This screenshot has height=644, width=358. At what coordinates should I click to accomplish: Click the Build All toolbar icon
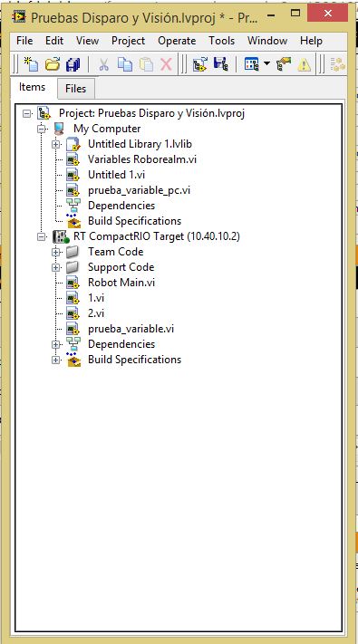point(337,64)
